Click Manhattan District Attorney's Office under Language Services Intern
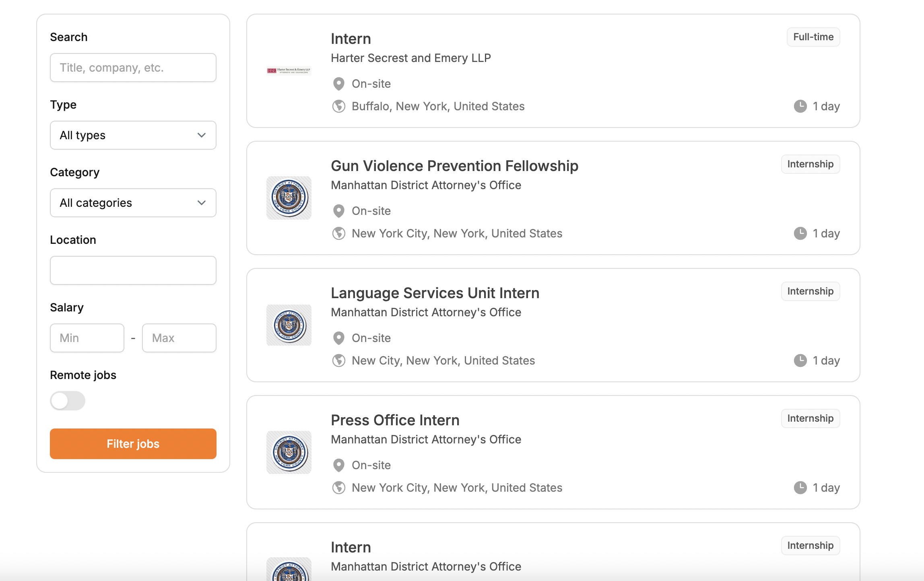 point(426,312)
